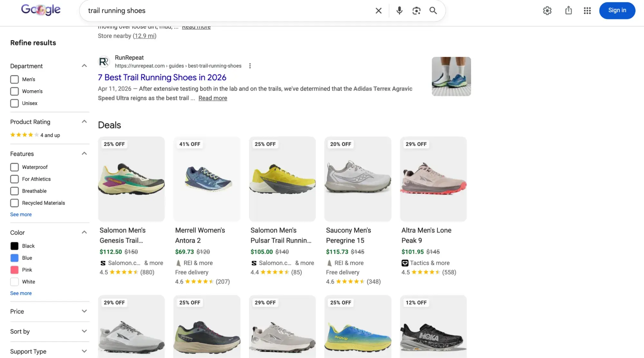644x358 pixels.
Task: Click the 41% OFF badge
Action: click(x=190, y=144)
